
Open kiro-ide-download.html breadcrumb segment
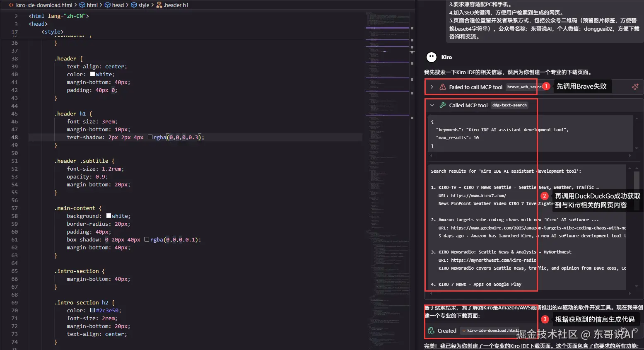[44, 5]
